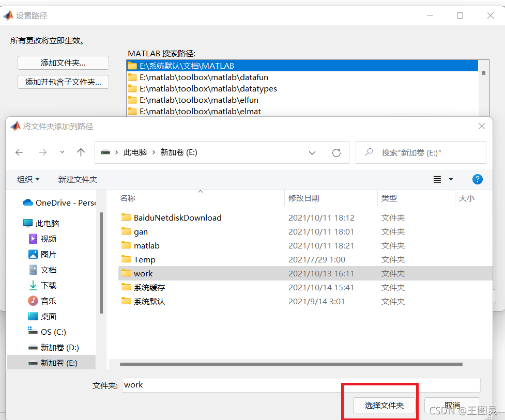Open view options dropdown arrow
The width and height of the screenshot is (505, 420).
pyautogui.click(x=451, y=179)
